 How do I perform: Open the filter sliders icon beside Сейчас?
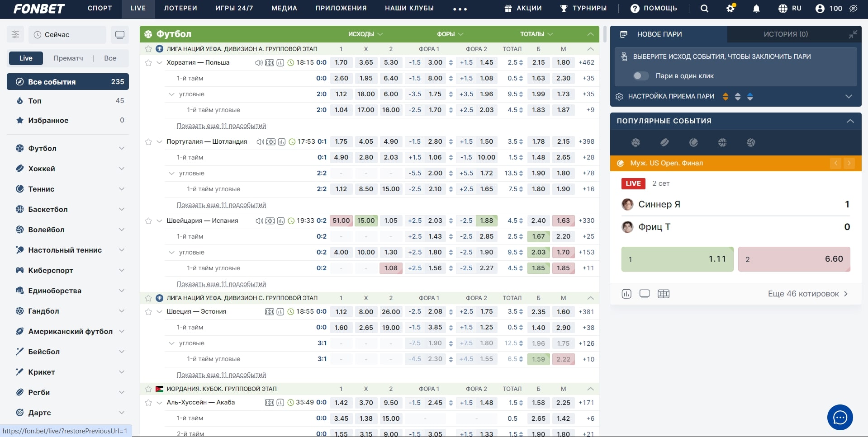pyautogui.click(x=15, y=35)
